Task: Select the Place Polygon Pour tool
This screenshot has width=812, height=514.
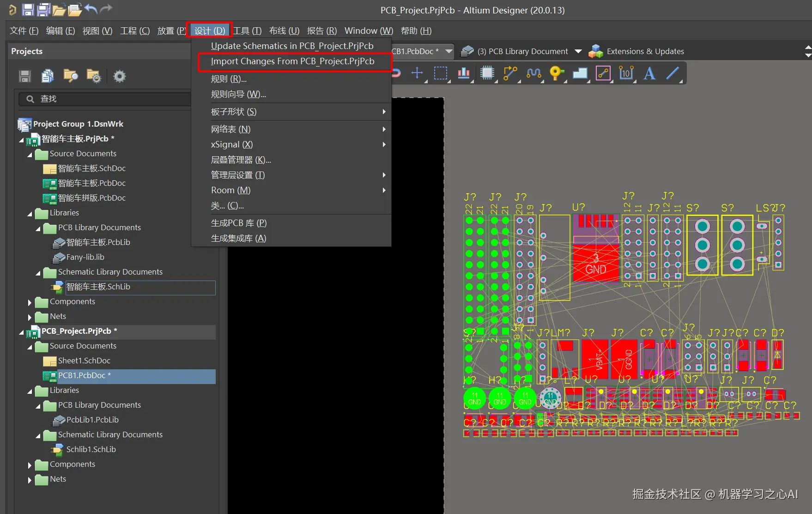Action: [580, 73]
